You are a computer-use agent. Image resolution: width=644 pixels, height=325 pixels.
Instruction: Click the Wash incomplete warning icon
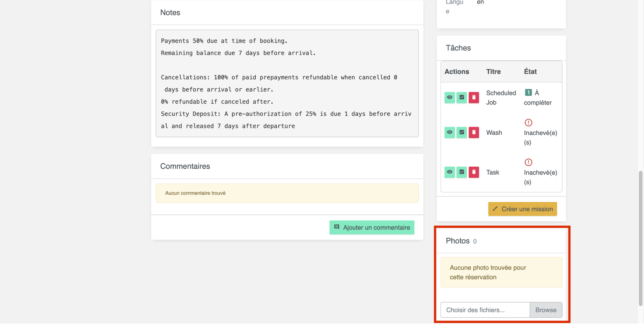point(528,123)
